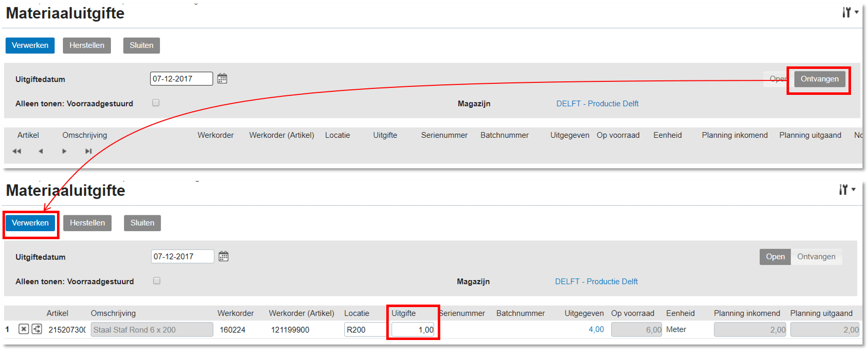Image resolution: width=868 pixels, height=350 pixels.
Task: Delete row 1 using the X icon
Action: [23, 329]
